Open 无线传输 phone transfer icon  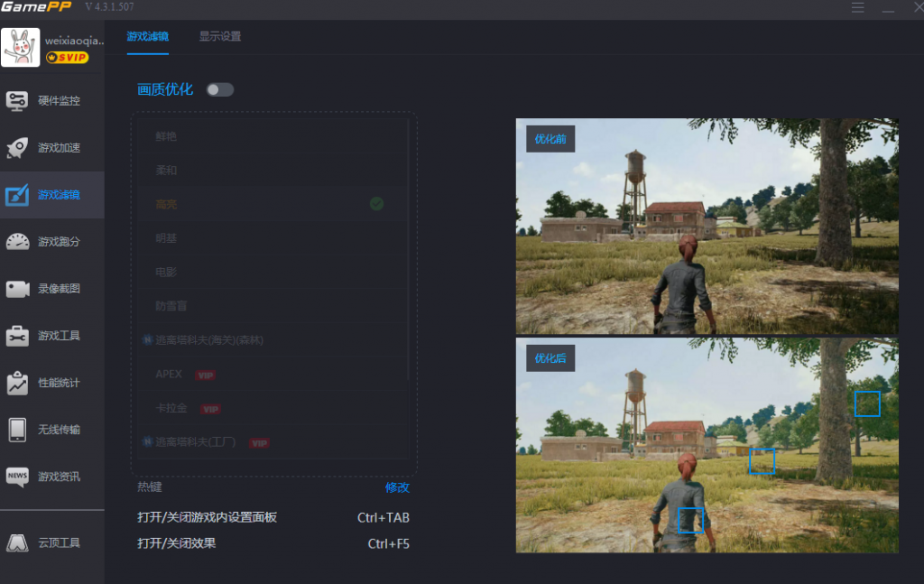(17, 430)
